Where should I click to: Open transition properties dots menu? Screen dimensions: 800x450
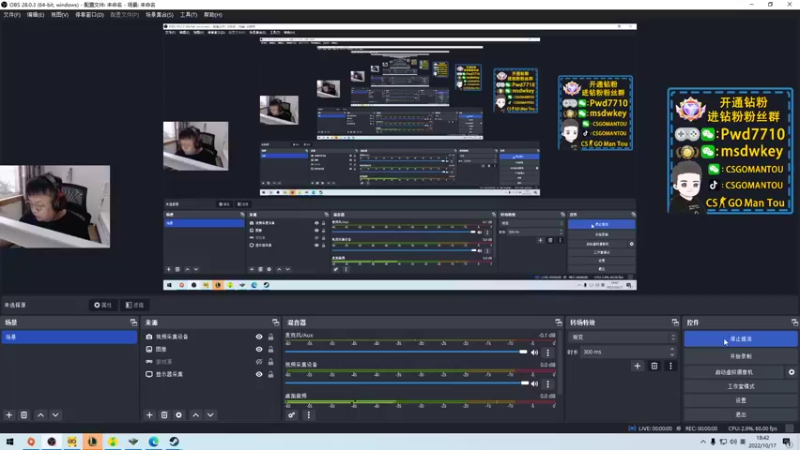[x=670, y=366]
